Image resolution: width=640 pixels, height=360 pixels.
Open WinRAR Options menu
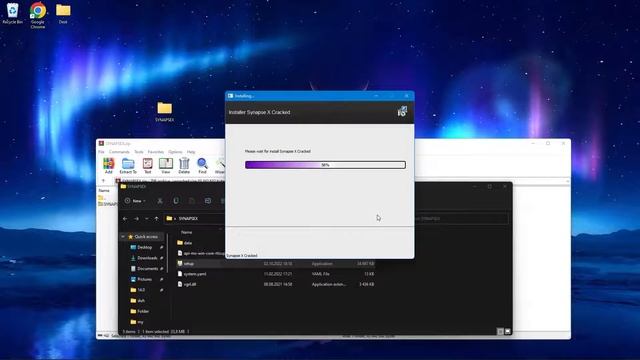(x=175, y=152)
